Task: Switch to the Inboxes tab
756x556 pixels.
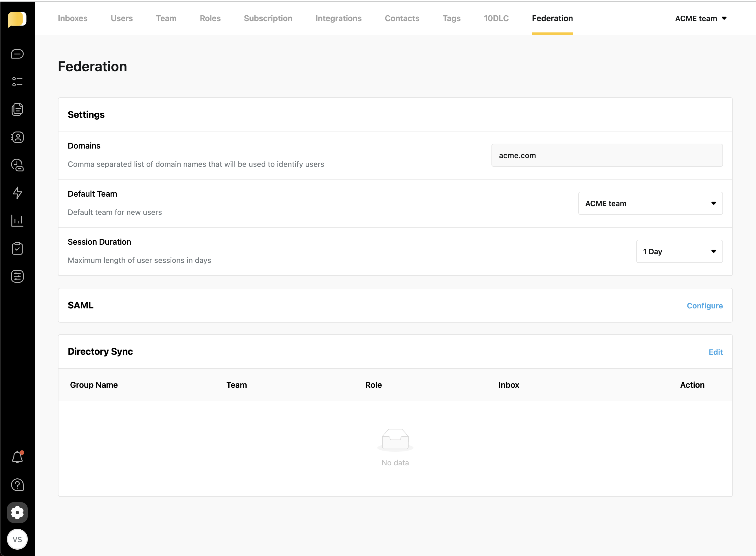Action: [72, 19]
